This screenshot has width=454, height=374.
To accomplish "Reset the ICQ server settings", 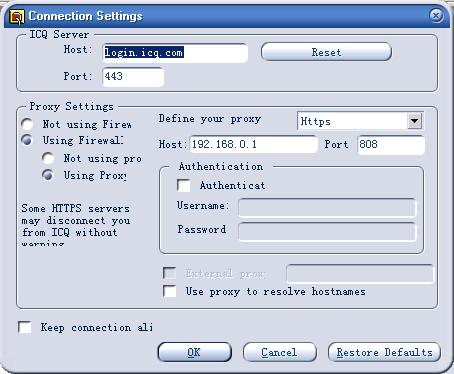I will 326,52.
